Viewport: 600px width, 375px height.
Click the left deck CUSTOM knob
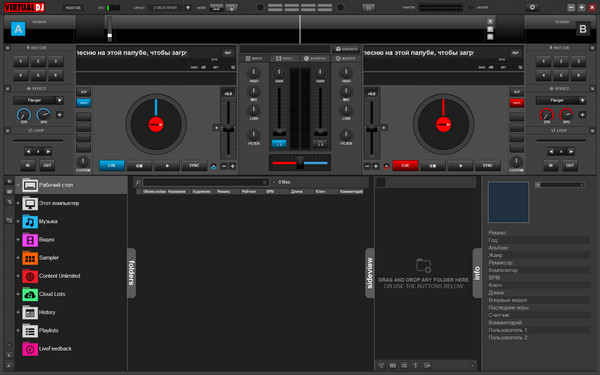click(x=83, y=162)
